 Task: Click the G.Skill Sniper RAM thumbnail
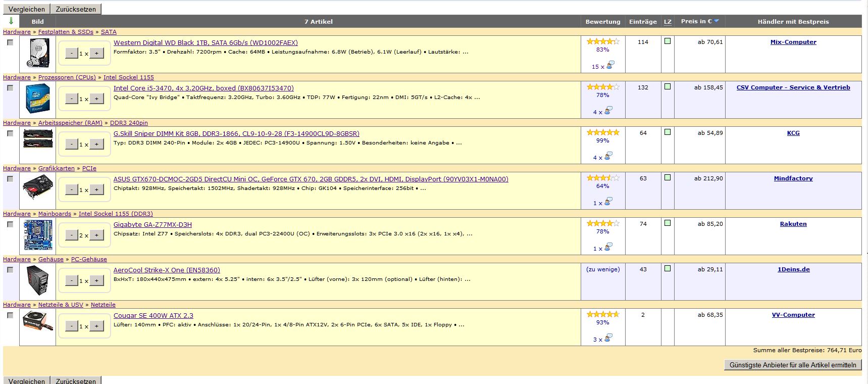click(38, 138)
